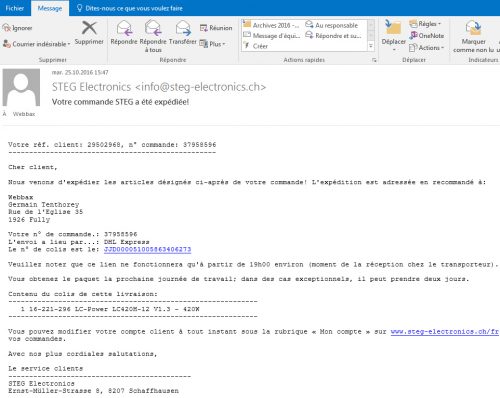Expand the Actions rapides gallery with the down arrow
The image size is (500, 398).
pos(371,46)
